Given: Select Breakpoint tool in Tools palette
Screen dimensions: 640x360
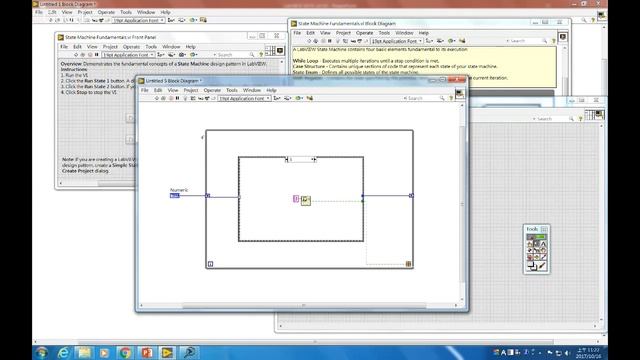Looking at the screenshot, I should (x=530, y=257).
